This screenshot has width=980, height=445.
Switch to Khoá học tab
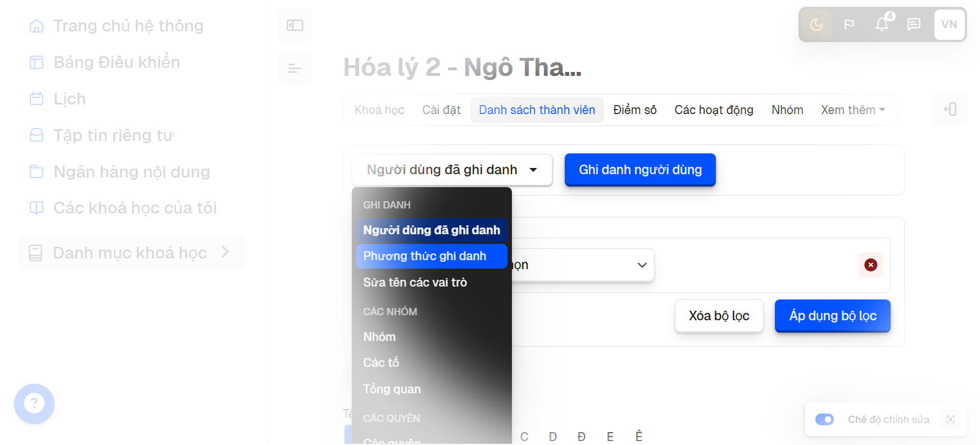(x=379, y=110)
